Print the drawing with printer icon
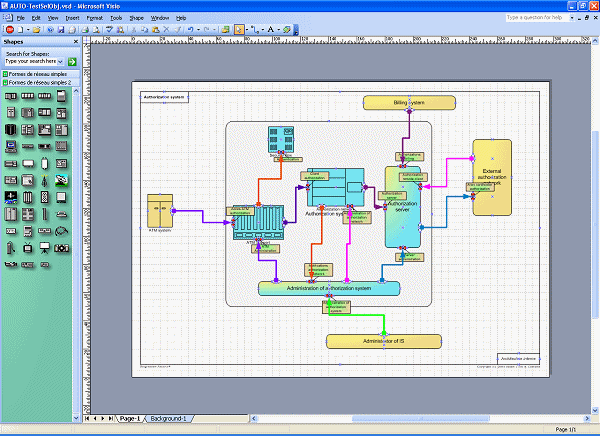The image size is (600, 436). coord(85,29)
